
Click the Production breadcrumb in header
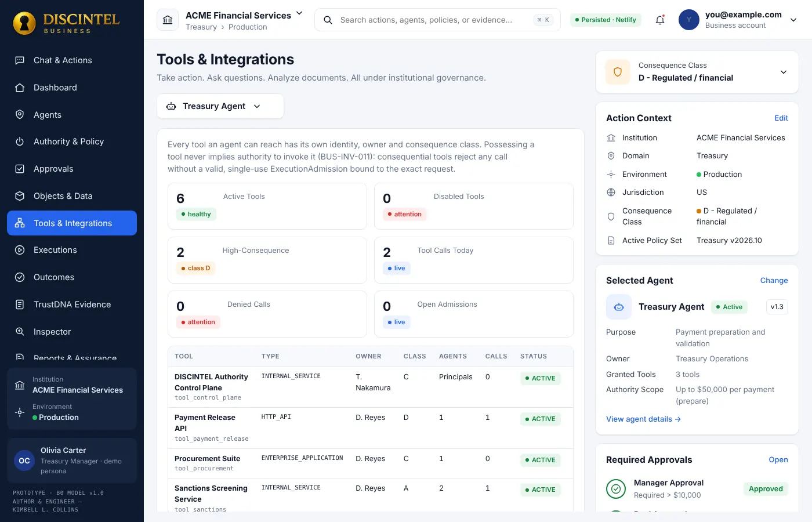(x=248, y=27)
